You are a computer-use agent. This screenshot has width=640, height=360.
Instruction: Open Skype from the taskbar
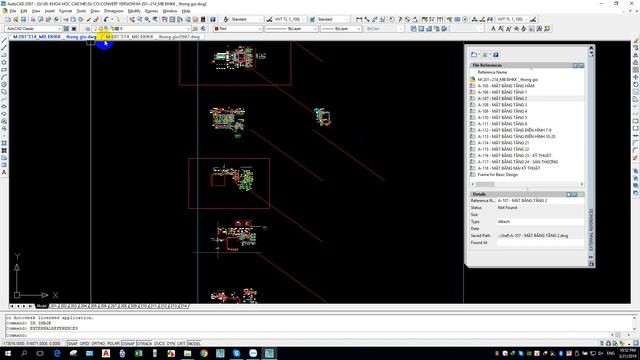click(x=237, y=353)
